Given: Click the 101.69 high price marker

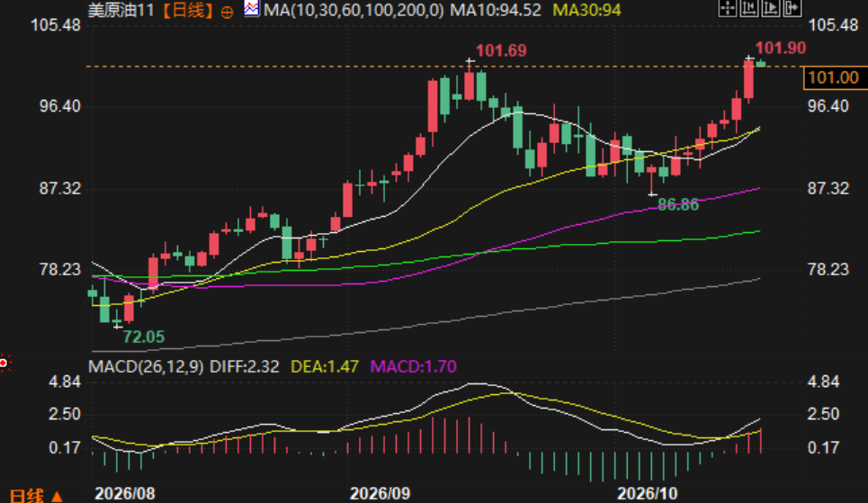Looking at the screenshot, I should coord(501,51).
